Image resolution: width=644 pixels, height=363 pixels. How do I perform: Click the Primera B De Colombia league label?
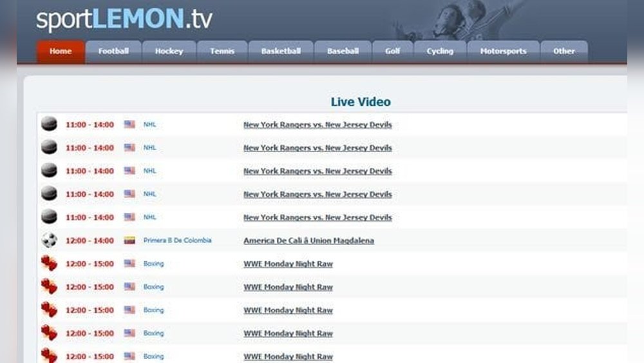coord(177,240)
